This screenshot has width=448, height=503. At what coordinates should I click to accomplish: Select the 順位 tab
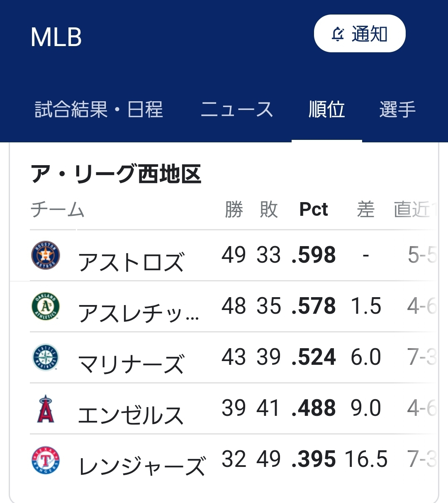327,110
